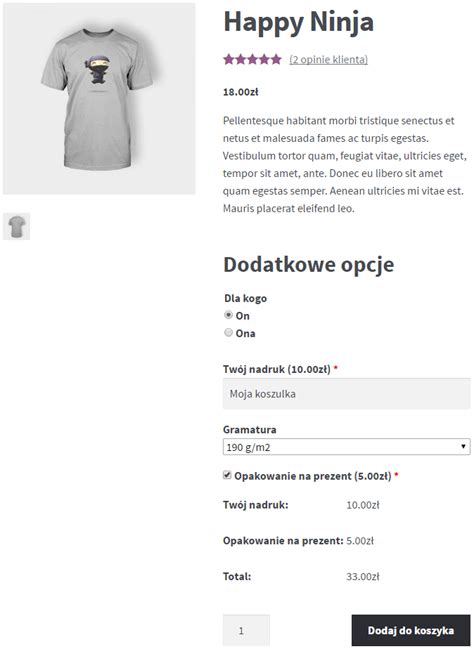
Task: Click the "Dla kogo" field label
Action: tap(245, 298)
